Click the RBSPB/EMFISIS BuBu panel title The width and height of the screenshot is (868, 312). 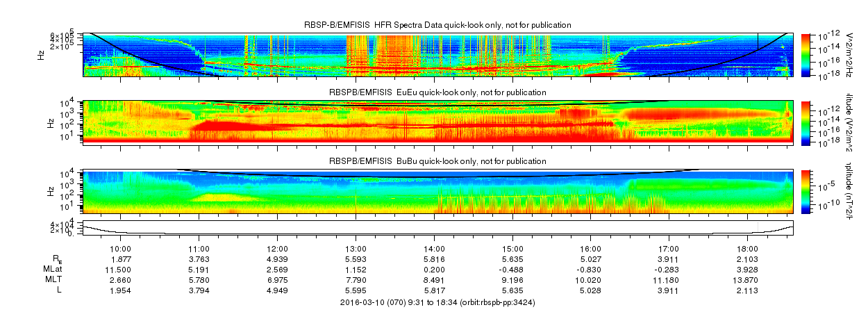tap(437, 161)
